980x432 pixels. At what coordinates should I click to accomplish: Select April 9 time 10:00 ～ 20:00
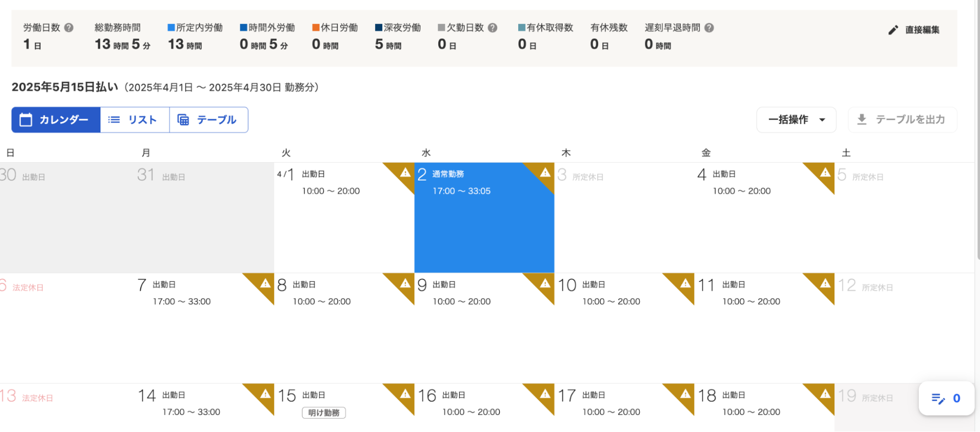[462, 302]
